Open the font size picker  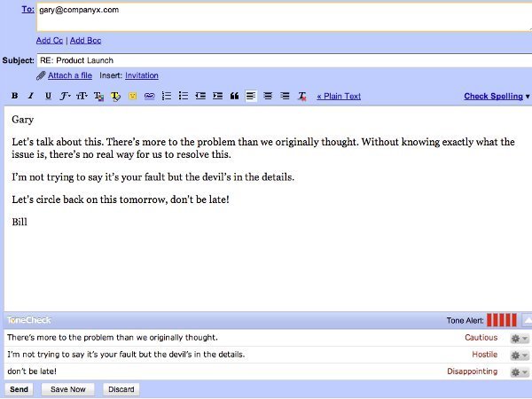(x=82, y=96)
